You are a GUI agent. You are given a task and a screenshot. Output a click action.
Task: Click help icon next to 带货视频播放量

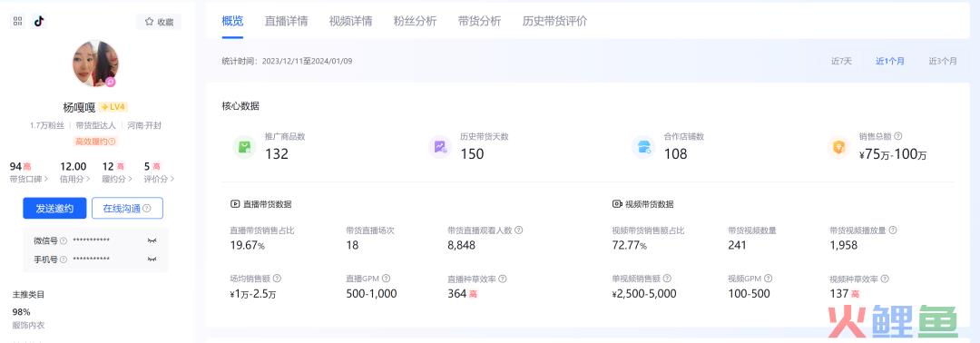tap(893, 230)
